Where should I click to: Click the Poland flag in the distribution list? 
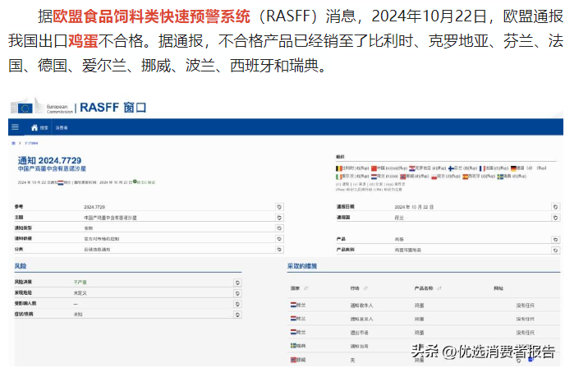point(434,177)
